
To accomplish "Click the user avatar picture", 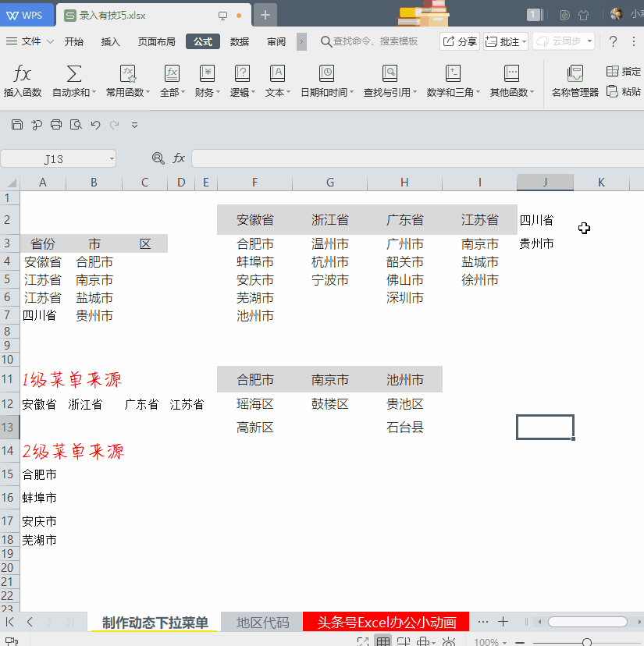I will [617, 14].
